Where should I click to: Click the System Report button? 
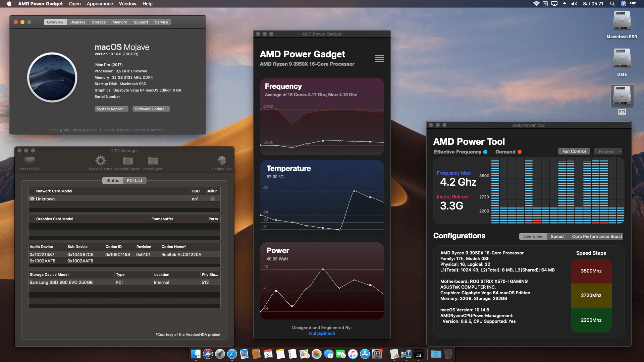(x=111, y=109)
